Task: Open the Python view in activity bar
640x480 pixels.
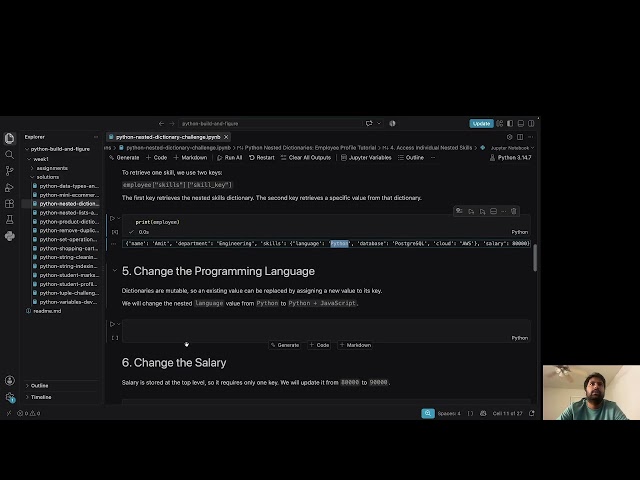Action: (9, 236)
